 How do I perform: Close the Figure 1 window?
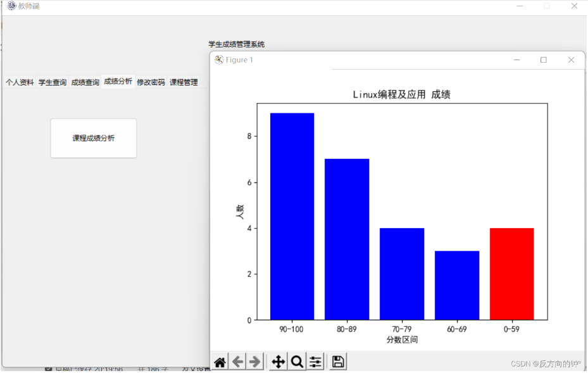(571, 60)
